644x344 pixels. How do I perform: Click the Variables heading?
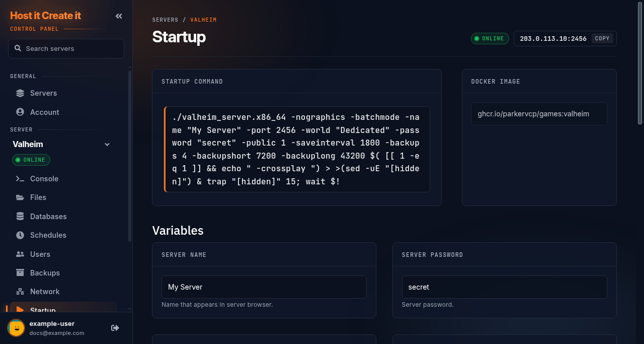point(178,231)
